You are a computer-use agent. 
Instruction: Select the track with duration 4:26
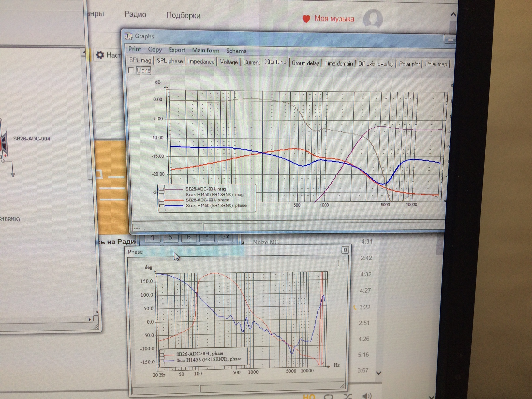(x=364, y=339)
